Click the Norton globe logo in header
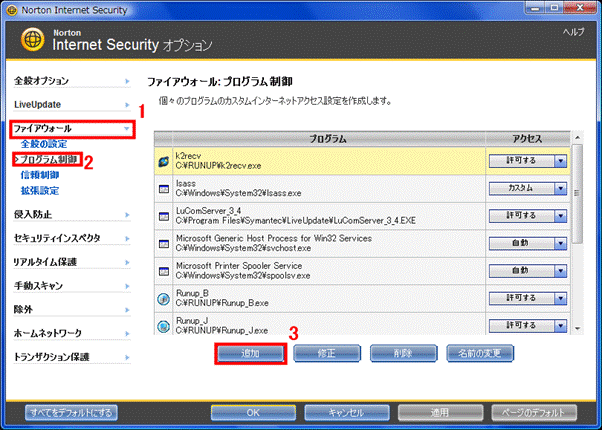602x430 pixels. [32, 40]
